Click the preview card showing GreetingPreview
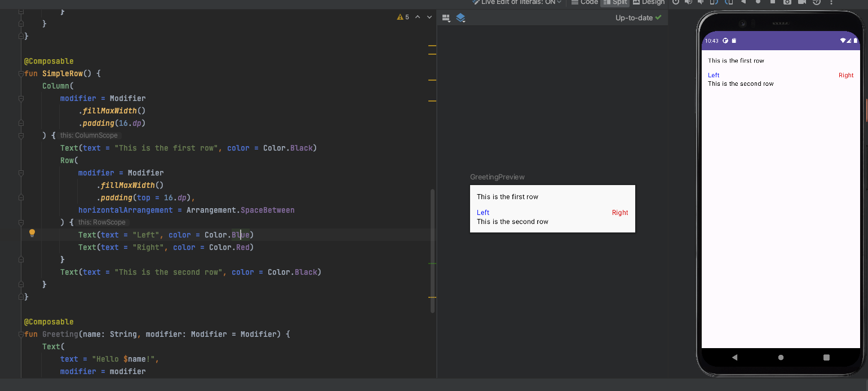 552,209
